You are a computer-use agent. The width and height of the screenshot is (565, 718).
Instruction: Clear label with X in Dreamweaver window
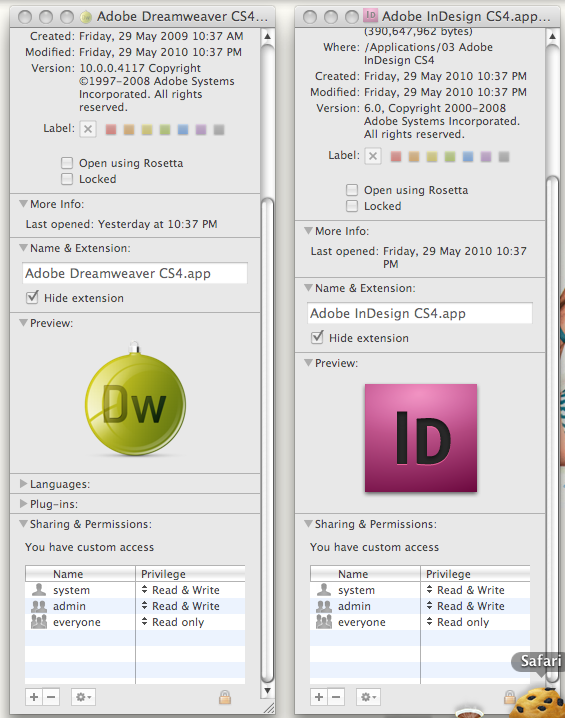[x=88, y=129]
